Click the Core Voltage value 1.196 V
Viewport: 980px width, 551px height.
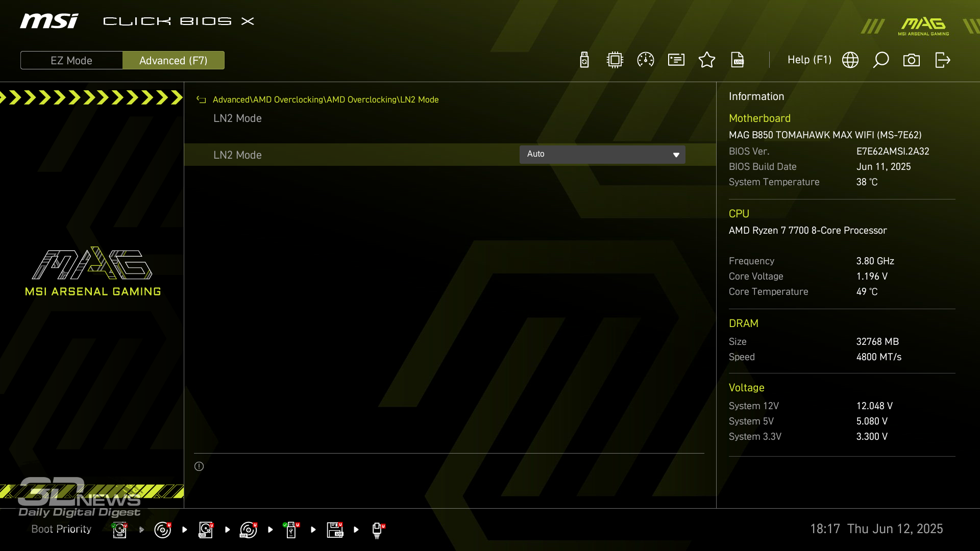[x=872, y=277]
